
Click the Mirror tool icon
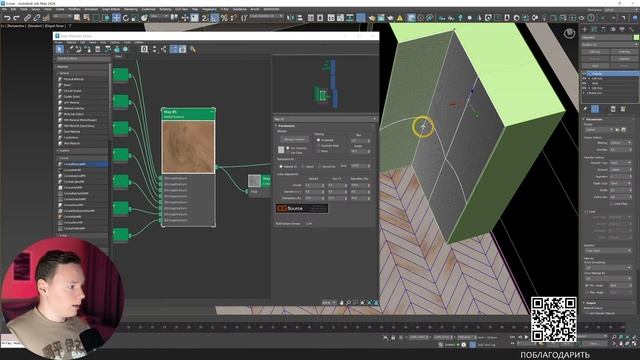(x=290, y=18)
